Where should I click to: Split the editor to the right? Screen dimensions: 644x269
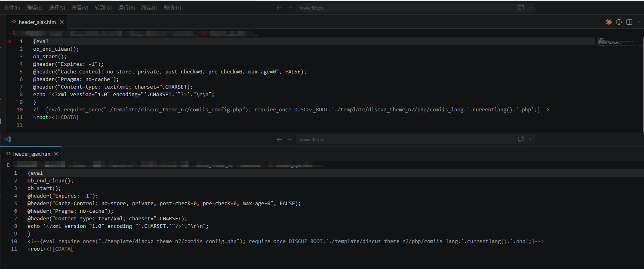629,22
